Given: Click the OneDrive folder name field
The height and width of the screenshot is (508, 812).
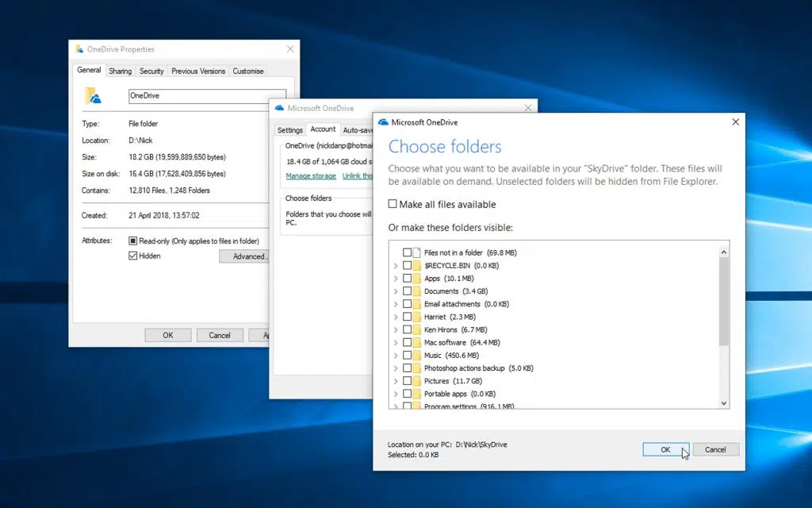Looking at the screenshot, I should coord(207,96).
